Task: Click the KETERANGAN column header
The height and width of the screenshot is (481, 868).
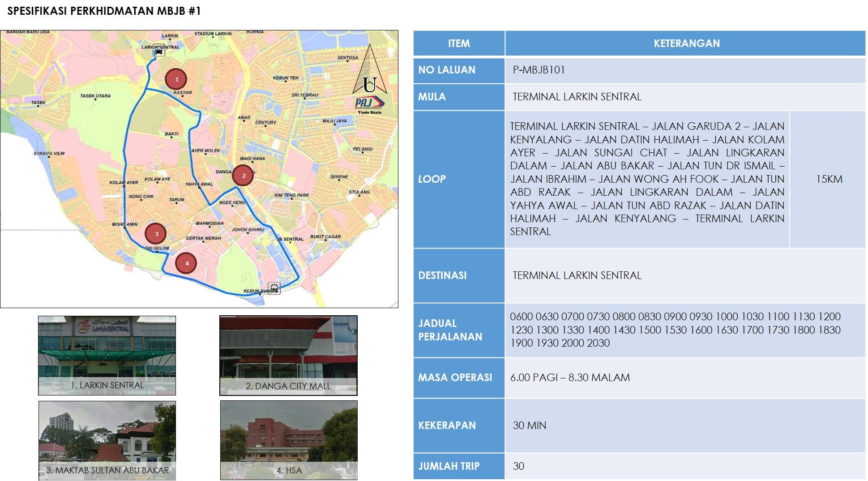Action: (x=686, y=43)
